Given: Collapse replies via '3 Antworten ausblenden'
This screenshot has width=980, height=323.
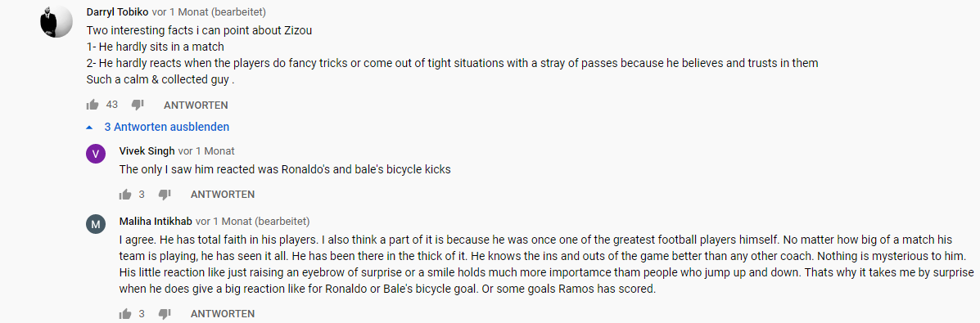Looking at the screenshot, I should (166, 127).
